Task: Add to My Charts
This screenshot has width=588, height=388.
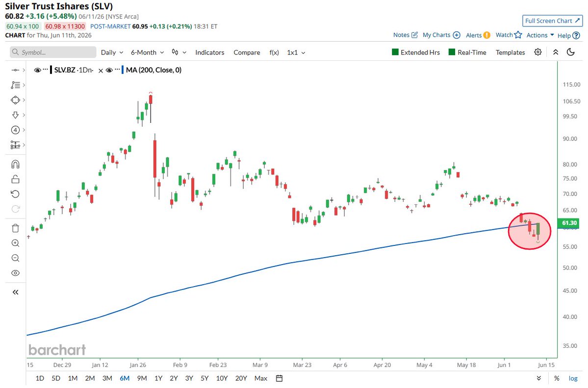Action: pyautogui.click(x=441, y=35)
